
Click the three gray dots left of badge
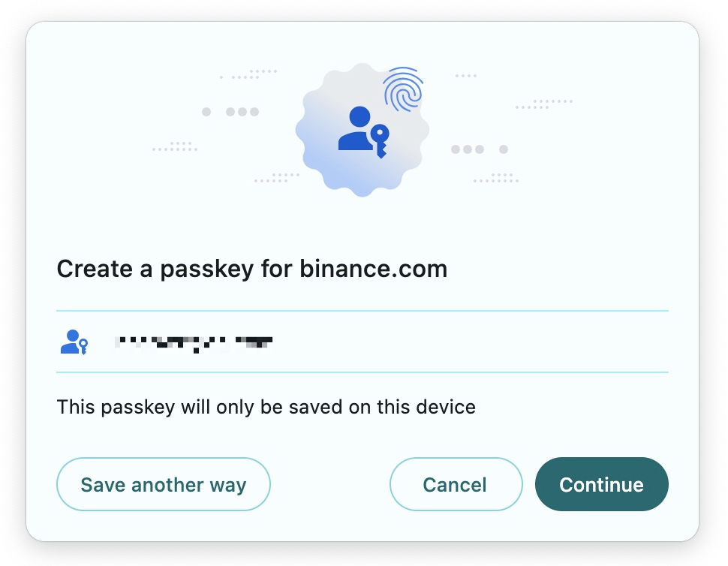coord(242,112)
